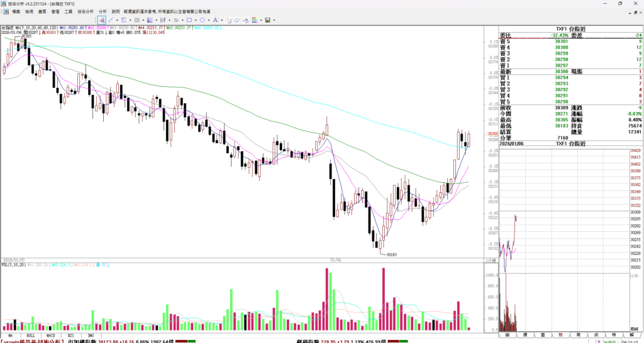Click the 1分鐘 timeframe label
Viewport: 644px width, 343px height.
491,260
